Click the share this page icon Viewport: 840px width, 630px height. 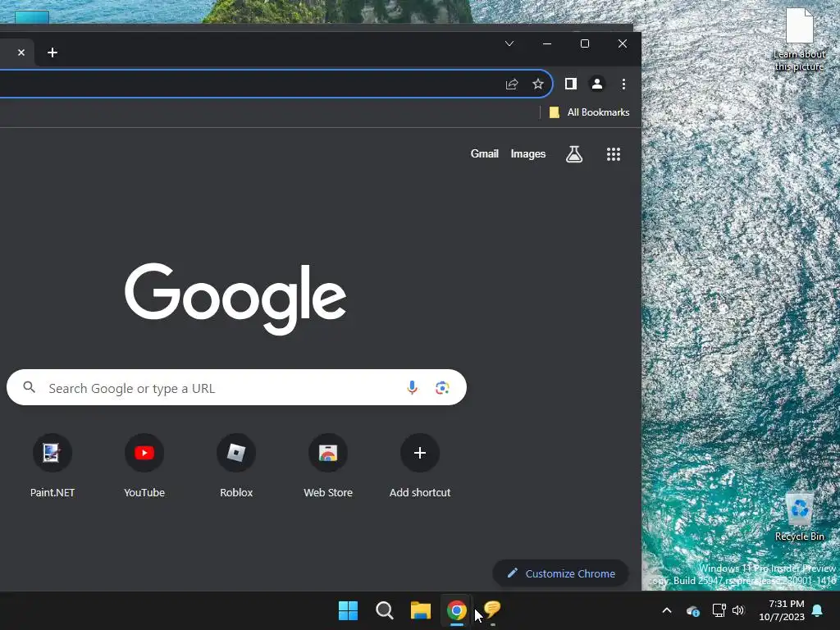pos(512,84)
